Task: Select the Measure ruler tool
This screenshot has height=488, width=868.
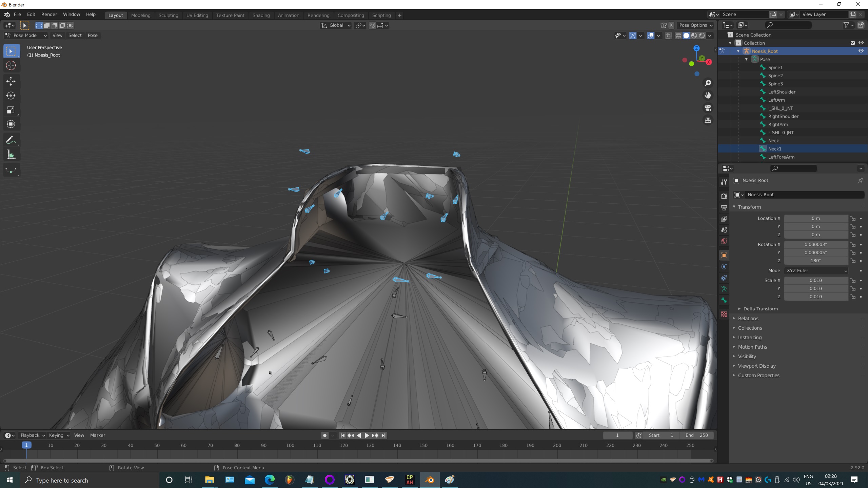Action: 11,155
